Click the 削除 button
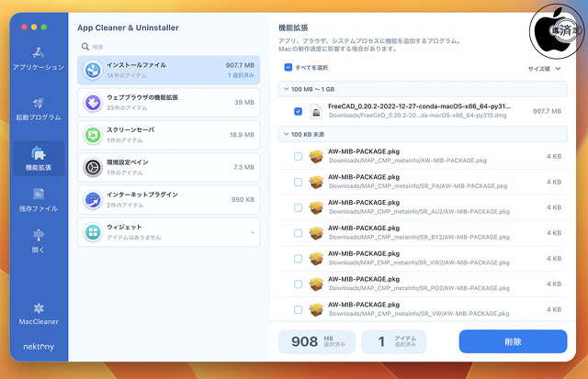 [513, 341]
